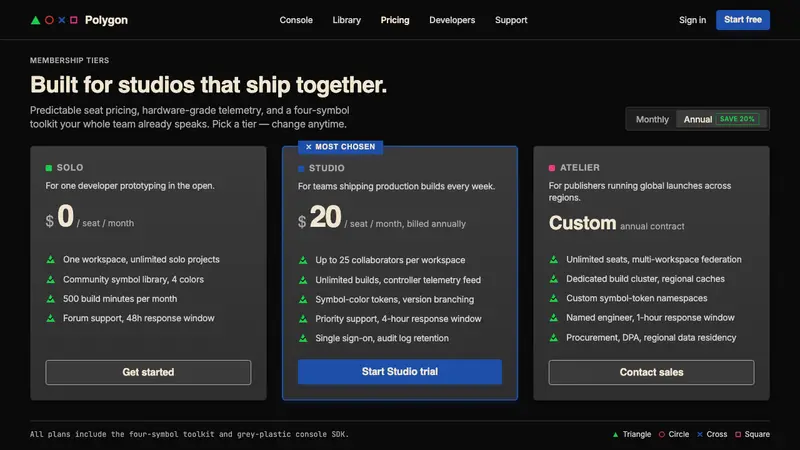The image size is (800, 450).
Task: Click triangle icon beside Single sign-on
Action: (x=303, y=338)
